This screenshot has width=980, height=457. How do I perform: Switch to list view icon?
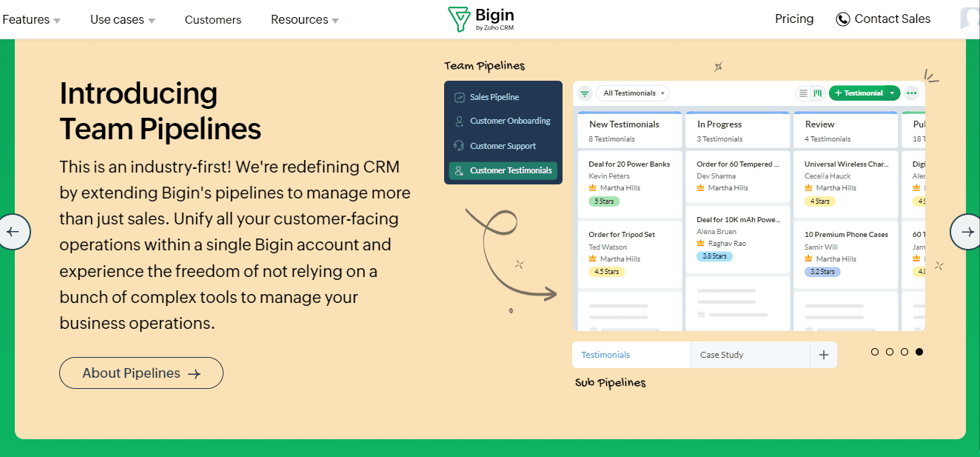pos(803,93)
